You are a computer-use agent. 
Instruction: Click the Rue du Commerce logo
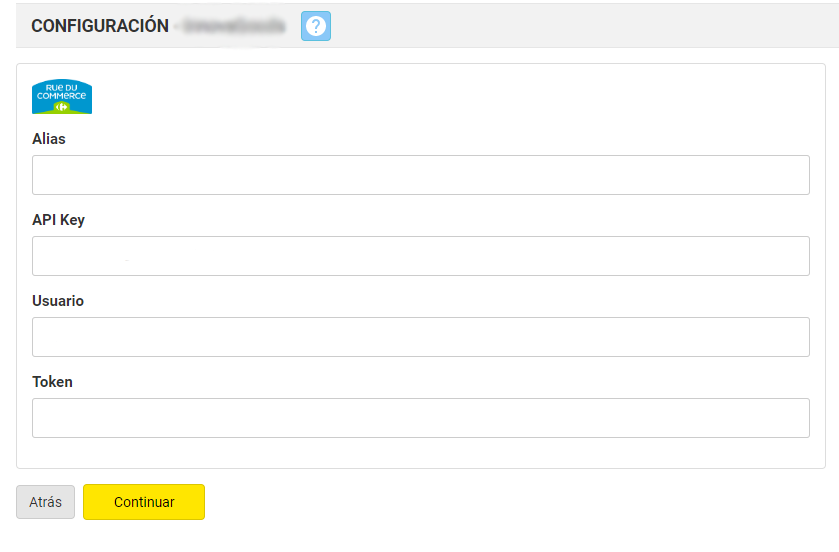point(62,96)
